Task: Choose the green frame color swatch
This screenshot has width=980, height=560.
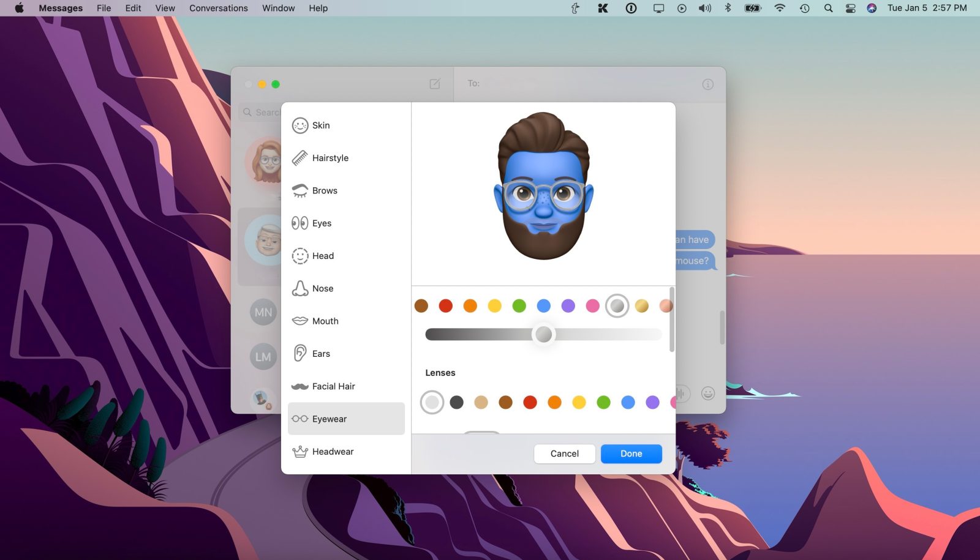Action: [519, 306]
